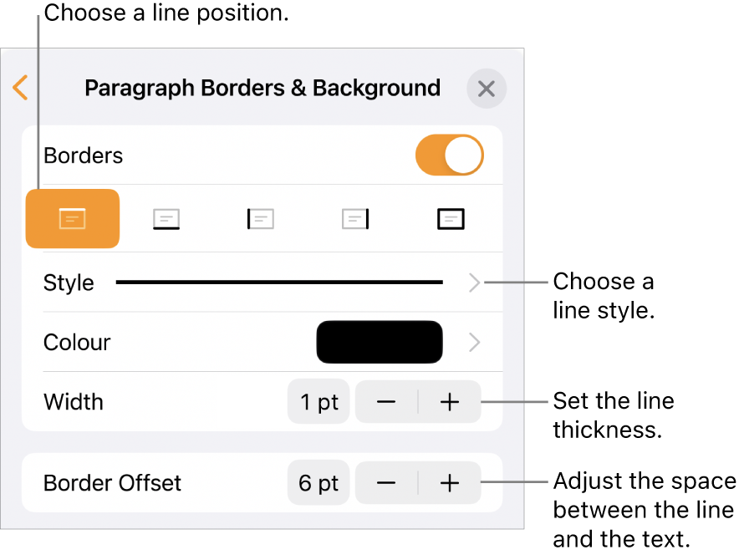Screen dimensions: 744x560
Task: Close the Paragraph Borders & Background panel
Action: coord(487,89)
